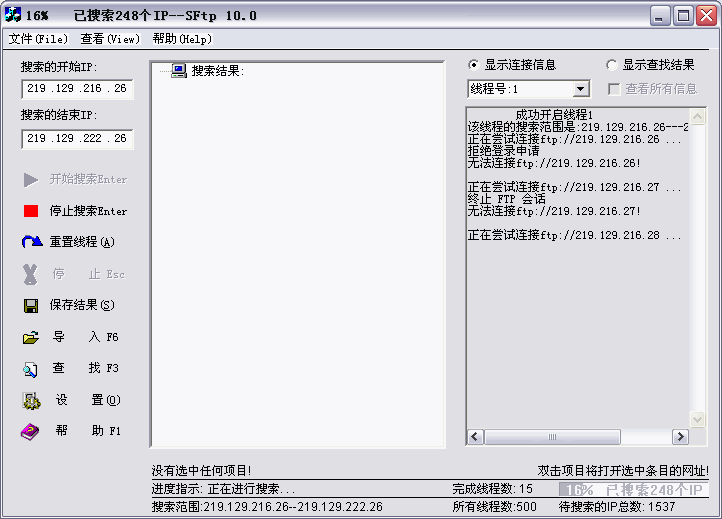This screenshot has height=519, width=722.
Task: Select the 显示连接信息 radio button
Action: (473, 65)
